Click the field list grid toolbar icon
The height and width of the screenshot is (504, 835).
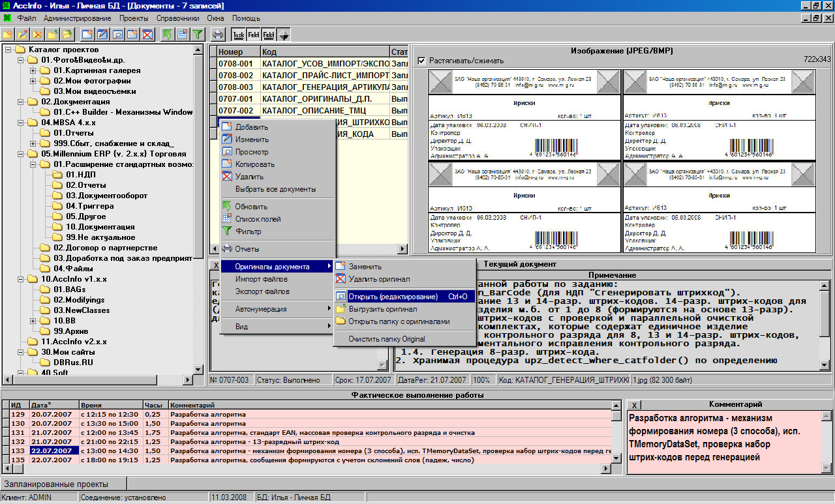pos(182,35)
